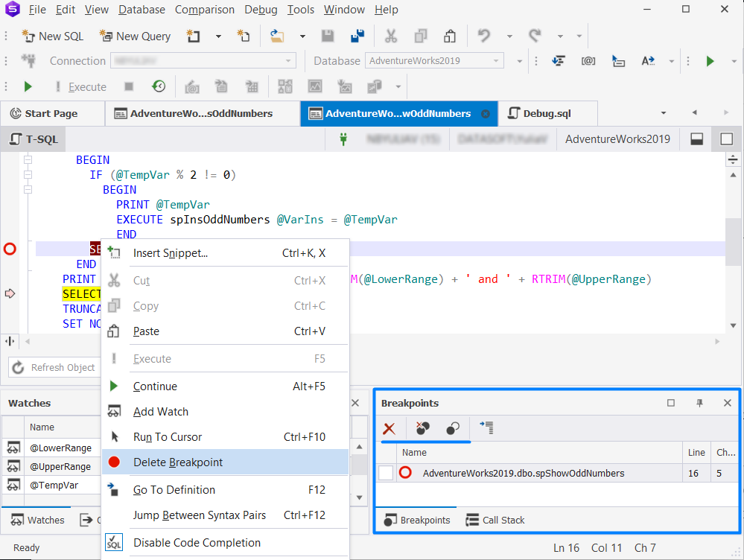
Task: Choose Run To Cursor menu entry
Action: (226, 436)
